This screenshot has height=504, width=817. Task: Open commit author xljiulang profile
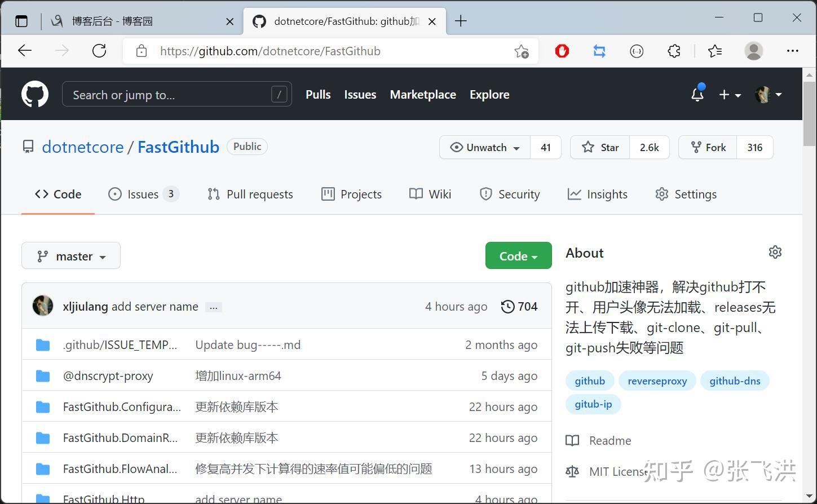(85, 306)
